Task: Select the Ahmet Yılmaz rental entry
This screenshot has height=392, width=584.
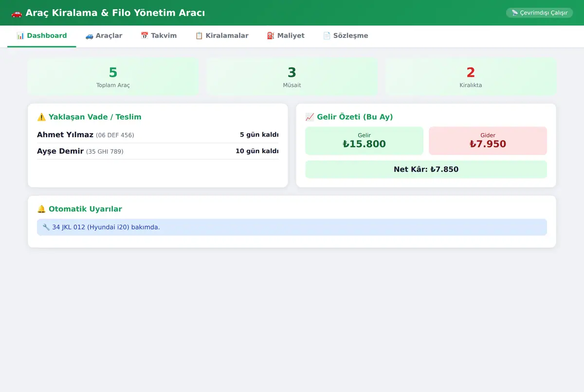Action: pos(158,135)
